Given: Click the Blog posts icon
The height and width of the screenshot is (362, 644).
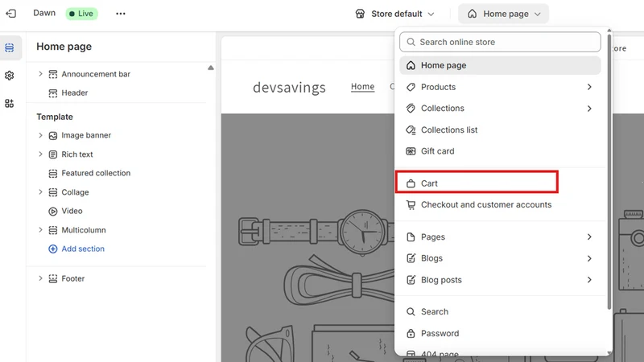Looking at the screenshot, I should click(411, 280).
